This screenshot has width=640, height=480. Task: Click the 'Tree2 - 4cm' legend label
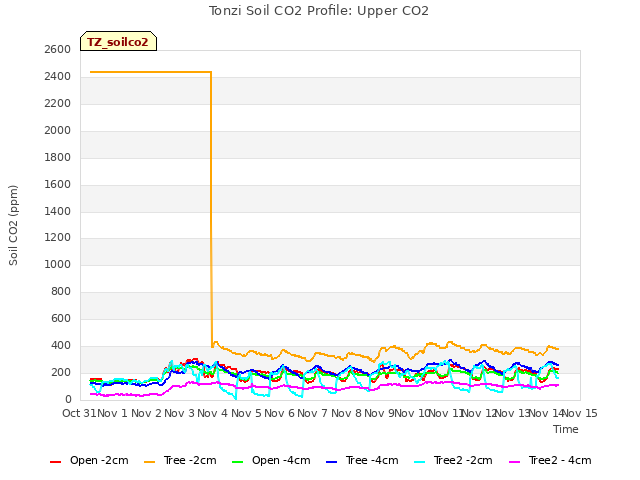click(560, 460)
